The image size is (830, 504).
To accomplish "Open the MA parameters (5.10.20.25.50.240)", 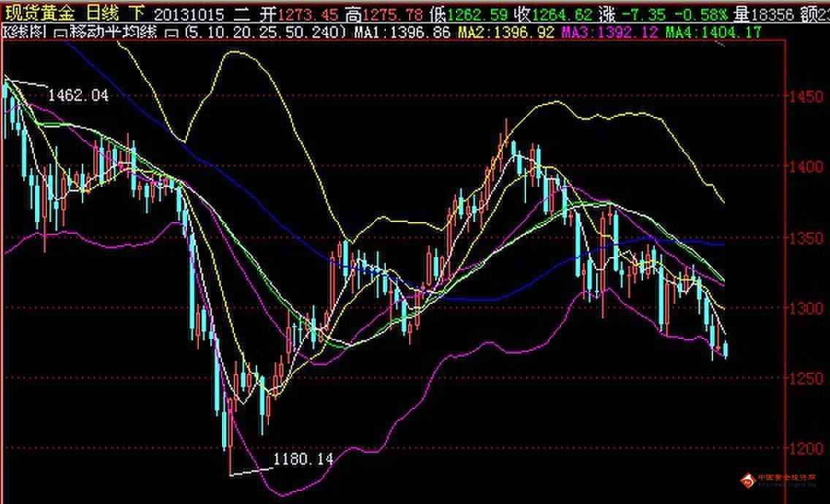I will (265, 32).
